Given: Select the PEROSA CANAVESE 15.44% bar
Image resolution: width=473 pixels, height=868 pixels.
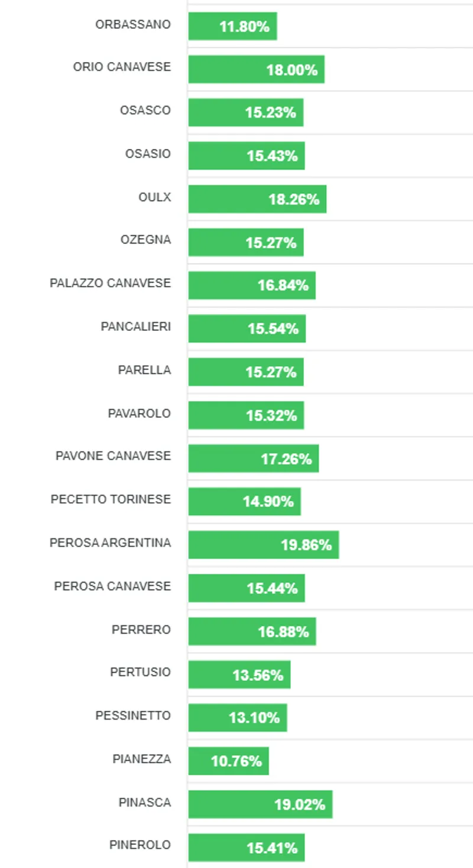Looking at the screenshot, I should pos(246,588).
